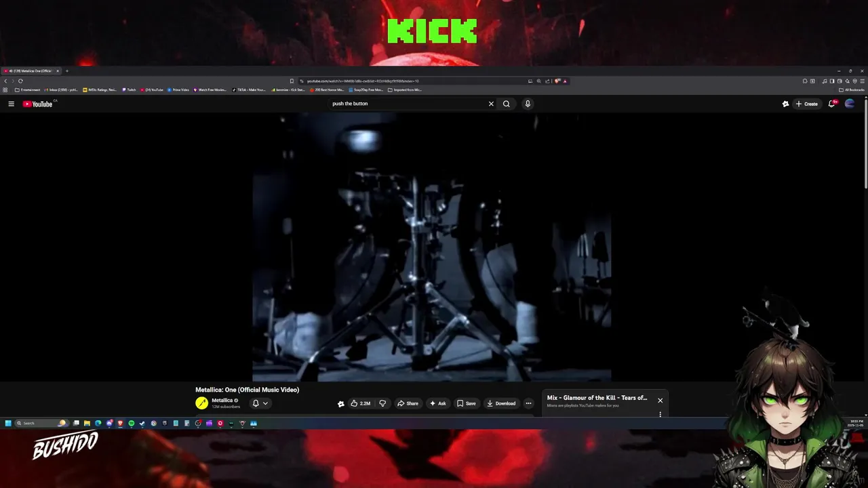Open the browser music note playlist icon
The image size is (868, 488).
click(825, 81)
